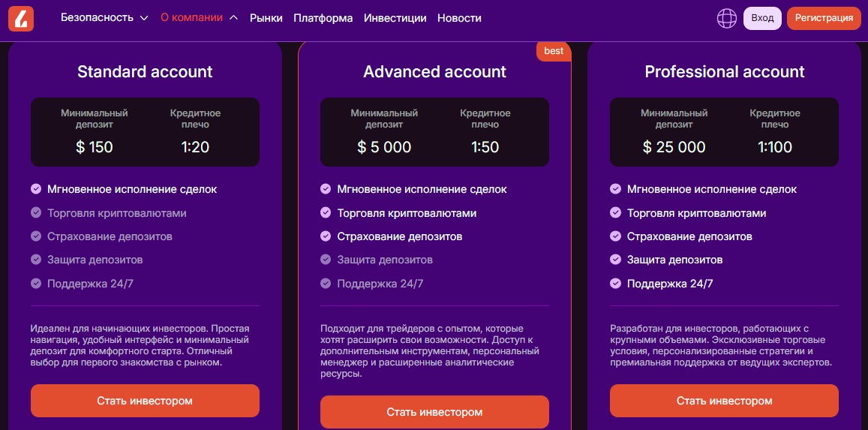Click check icon by Advanced crypto trading
This screenshot has height=430, width=868.
click(x=326, y=213)
